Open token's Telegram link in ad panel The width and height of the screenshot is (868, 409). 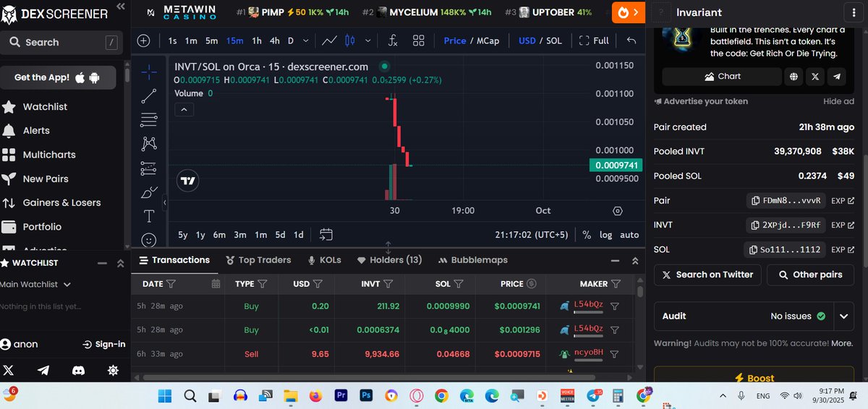click(x=837, y=76)
